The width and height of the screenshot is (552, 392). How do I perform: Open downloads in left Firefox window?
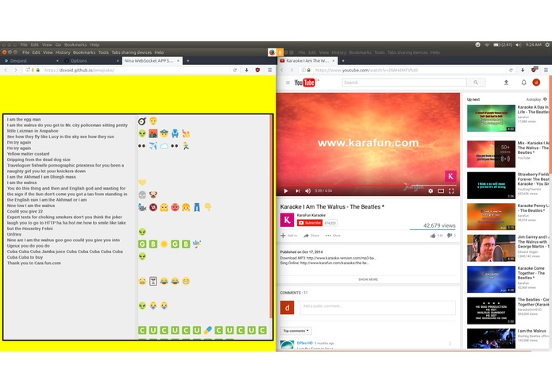(x=246, y=71)
